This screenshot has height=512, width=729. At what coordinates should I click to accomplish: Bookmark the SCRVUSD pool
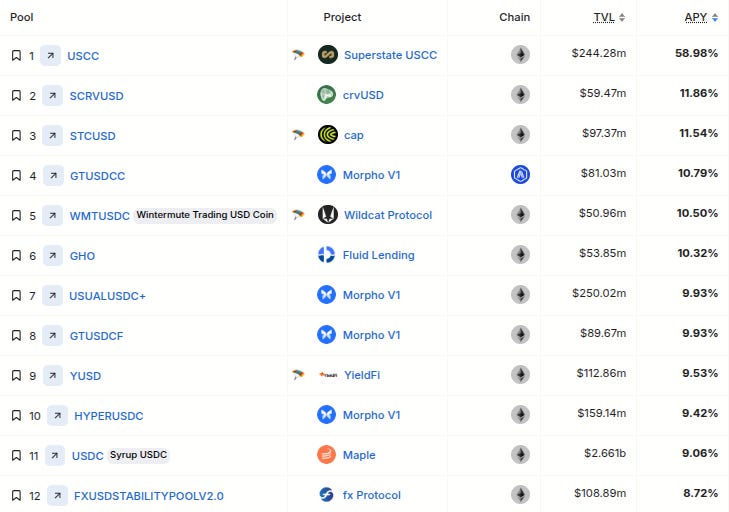point(16,96)
